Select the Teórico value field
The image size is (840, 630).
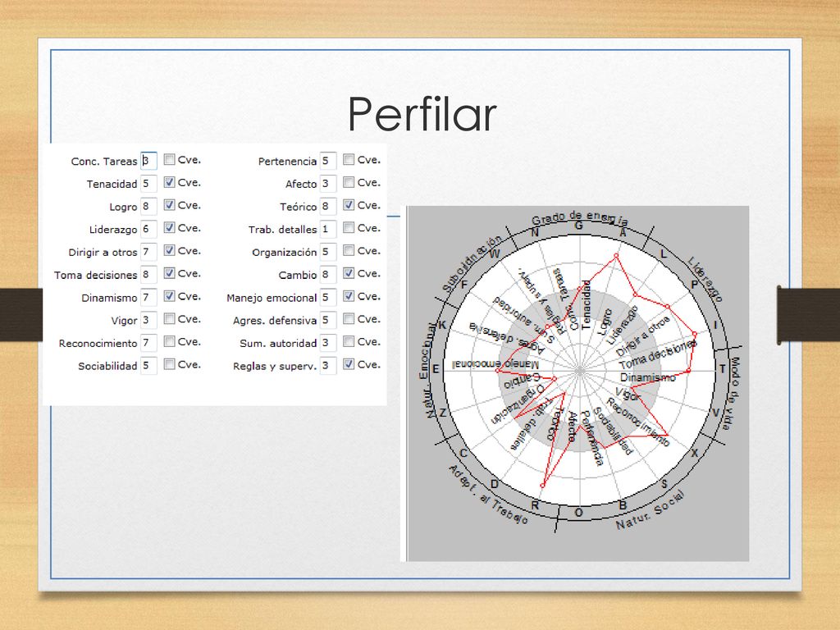tap(328, 206)
